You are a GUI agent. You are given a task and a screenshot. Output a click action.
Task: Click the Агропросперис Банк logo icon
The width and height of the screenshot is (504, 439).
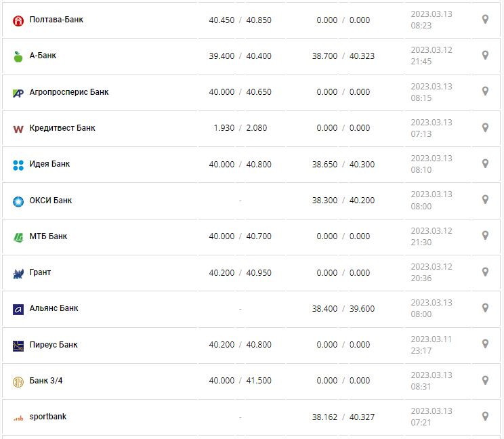18,93
